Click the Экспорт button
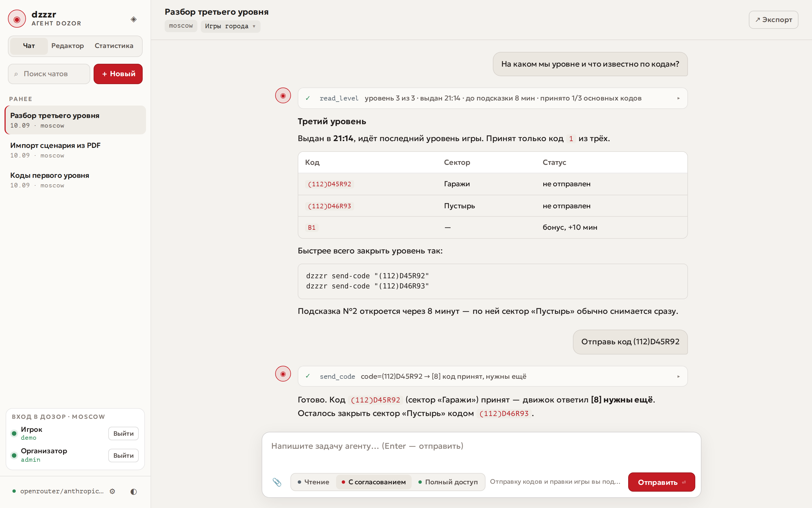This screenshot has width=812, height=508. (773, 20)
